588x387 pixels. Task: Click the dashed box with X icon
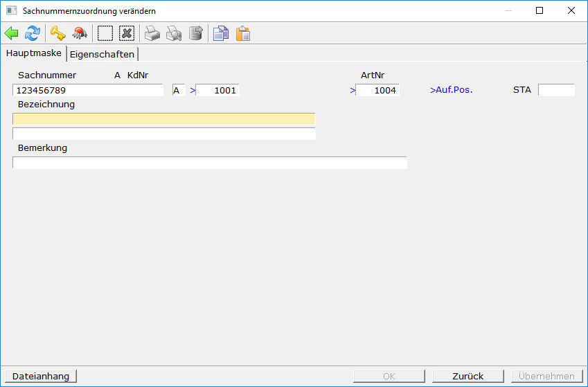pyautogui.click(x=126, y=33)
